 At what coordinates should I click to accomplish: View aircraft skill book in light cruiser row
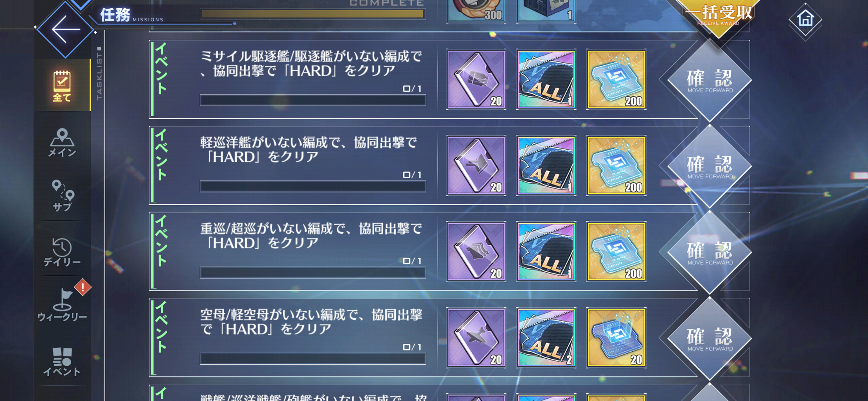tap(476, 165)
